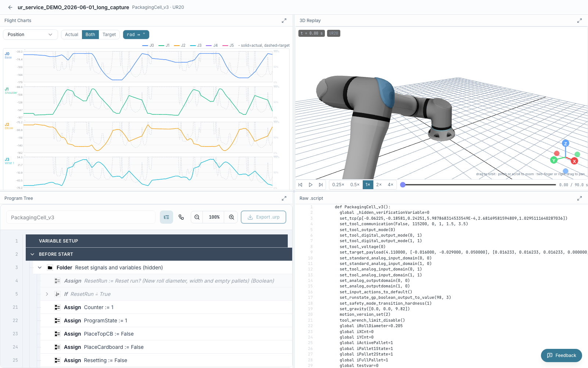588x368 pixels.
Task: Show Actual values only
Action: (72, 35)
